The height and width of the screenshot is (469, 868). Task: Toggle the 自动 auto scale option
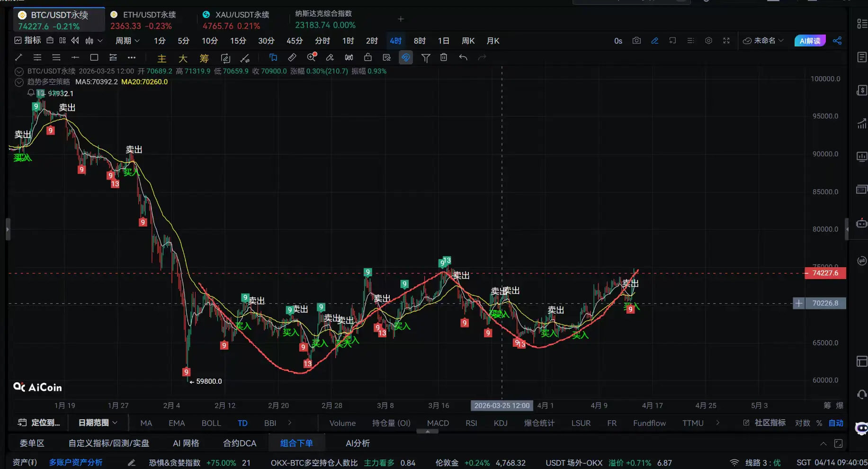click(836, 423)
